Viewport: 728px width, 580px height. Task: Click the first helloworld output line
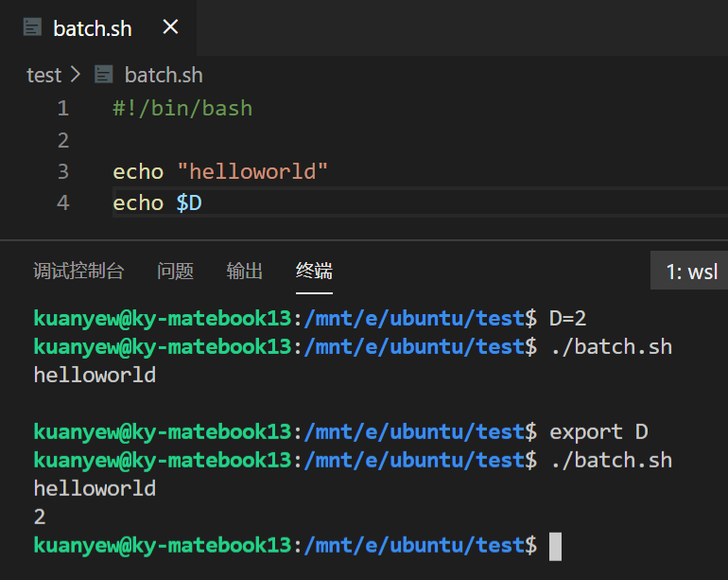click(x=95, y=376)
